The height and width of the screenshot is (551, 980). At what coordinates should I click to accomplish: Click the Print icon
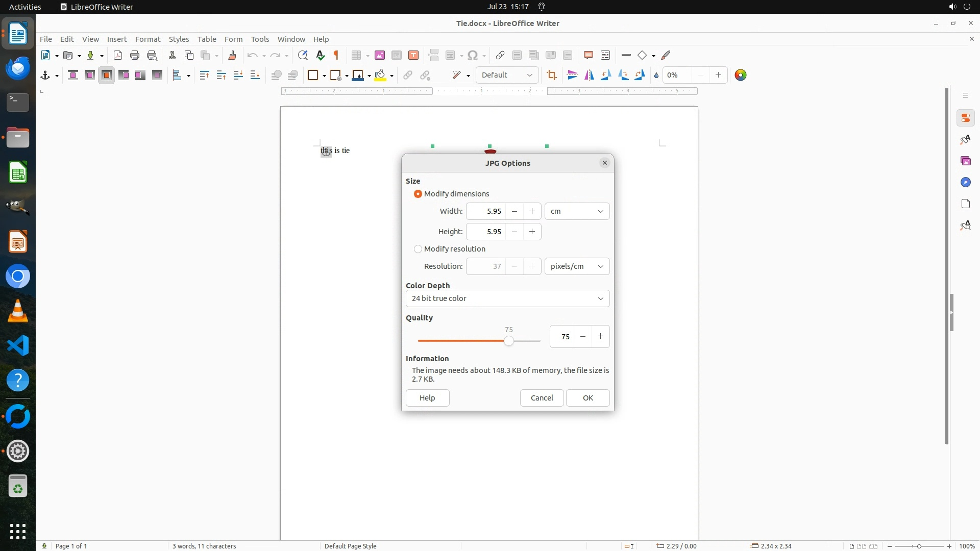135,55
